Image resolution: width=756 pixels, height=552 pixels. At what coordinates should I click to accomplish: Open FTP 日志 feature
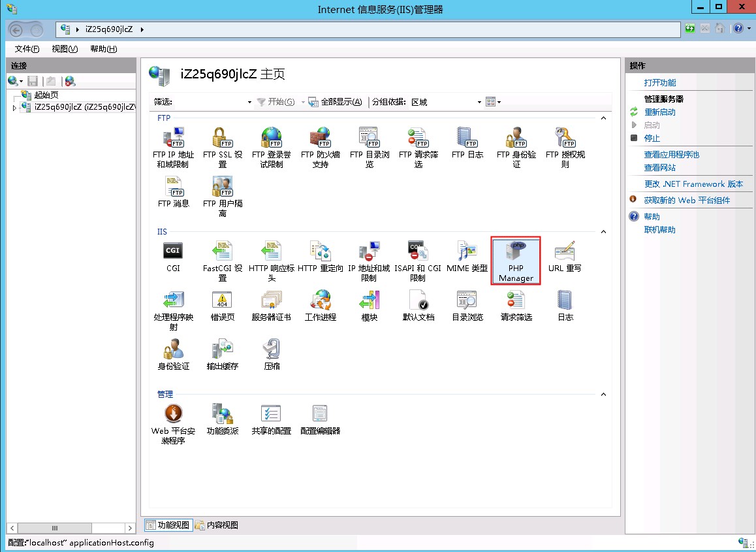coord(467,143)
